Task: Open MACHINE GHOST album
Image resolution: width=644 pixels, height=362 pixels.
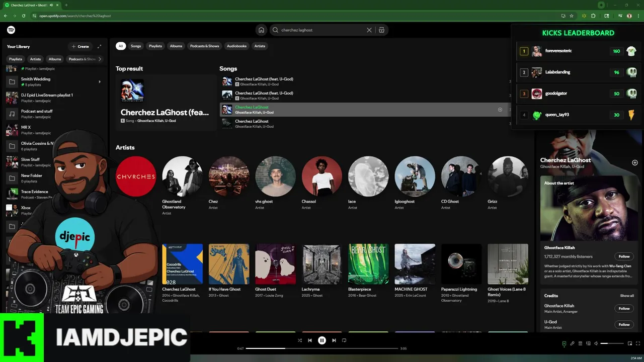Action: [x=415, y=271]
